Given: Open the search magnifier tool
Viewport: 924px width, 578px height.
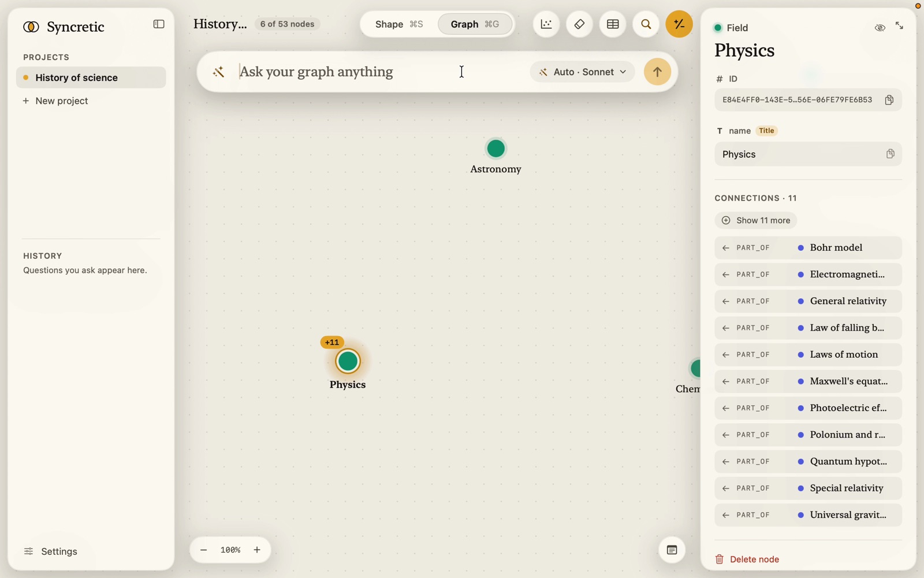Looking at the screenshot, I should click(646, 24).
